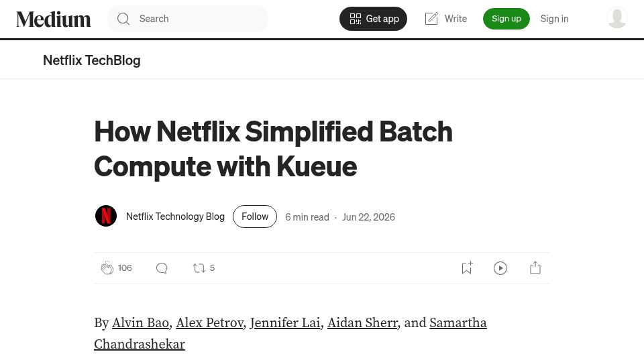
Task: Open the Medium logo home link
Action: pos(54,19)
